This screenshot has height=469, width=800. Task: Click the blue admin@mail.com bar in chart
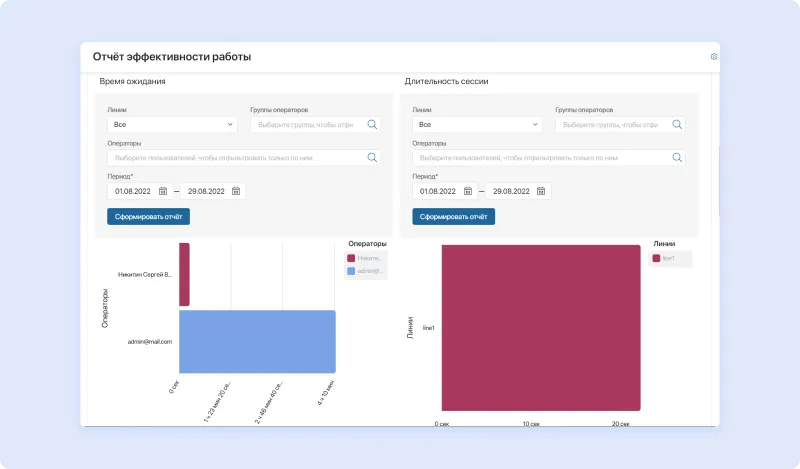[257, 341]
